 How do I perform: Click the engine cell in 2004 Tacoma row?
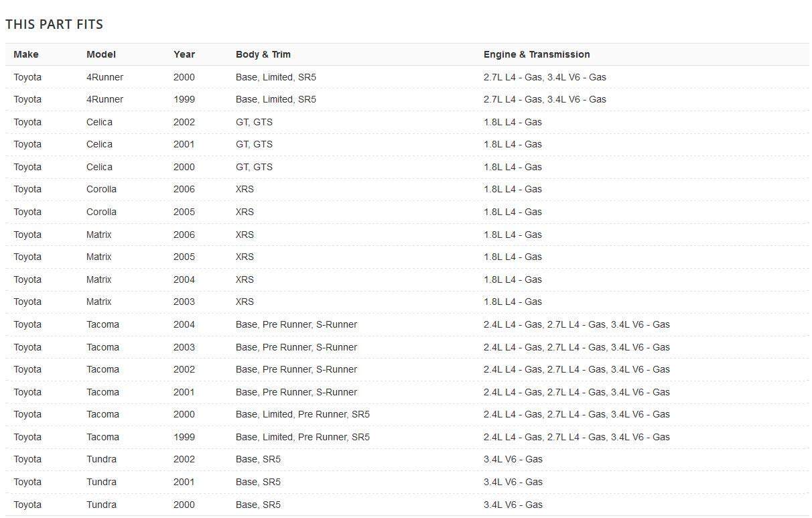[x=576, y=324]
